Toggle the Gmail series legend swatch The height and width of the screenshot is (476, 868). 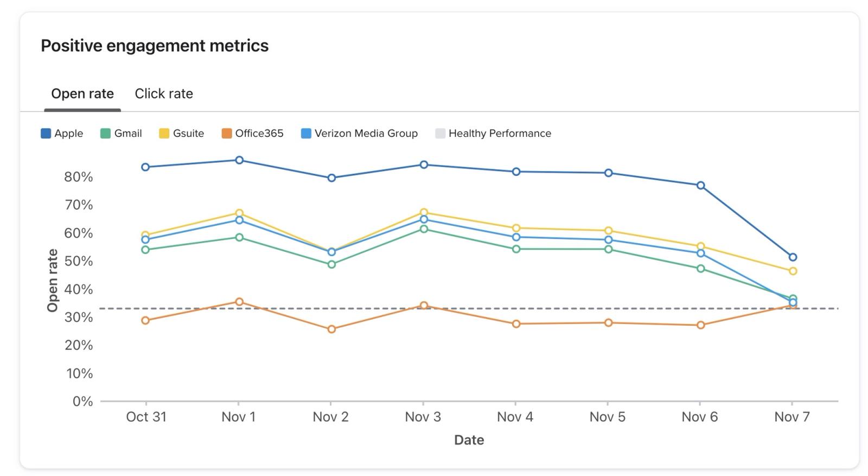click(106, 134)
